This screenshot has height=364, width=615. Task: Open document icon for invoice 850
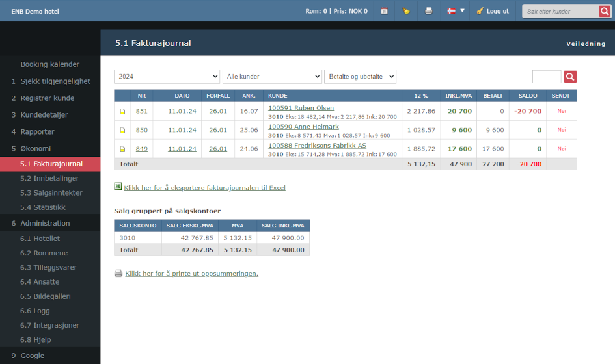click(x=122, y=131)
